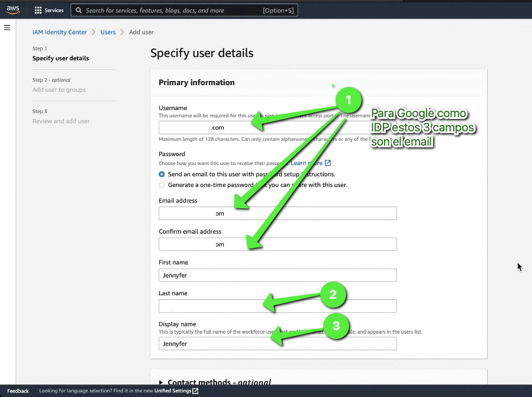
Task: Open the hamburger side navigation menu
Action: tap(7, 27)
